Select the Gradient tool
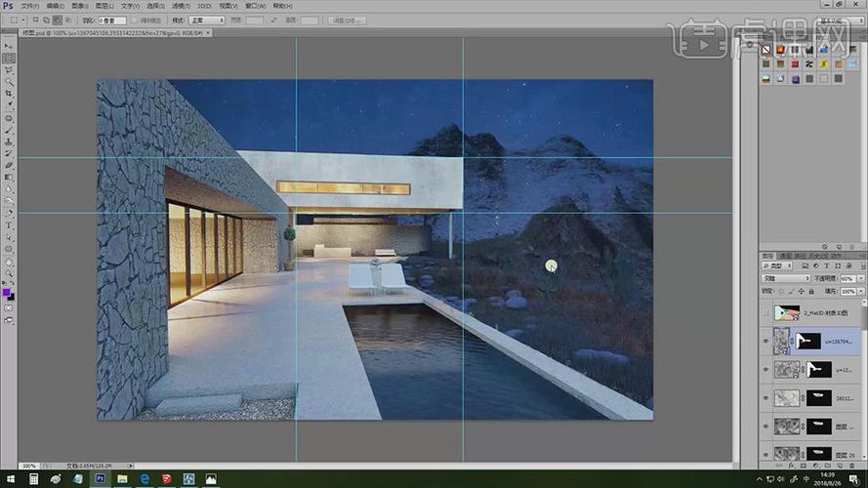This screenshot has height=488, width=868. (9, 177)
